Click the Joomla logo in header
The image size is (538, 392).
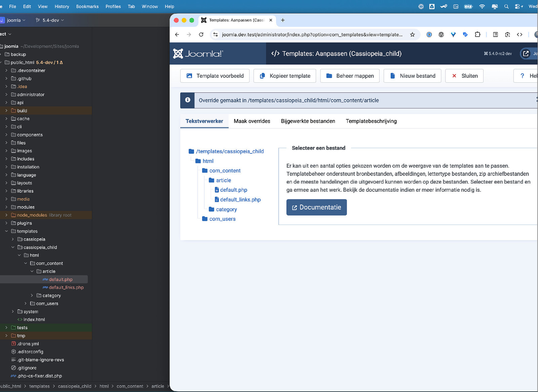pos(198,54)
